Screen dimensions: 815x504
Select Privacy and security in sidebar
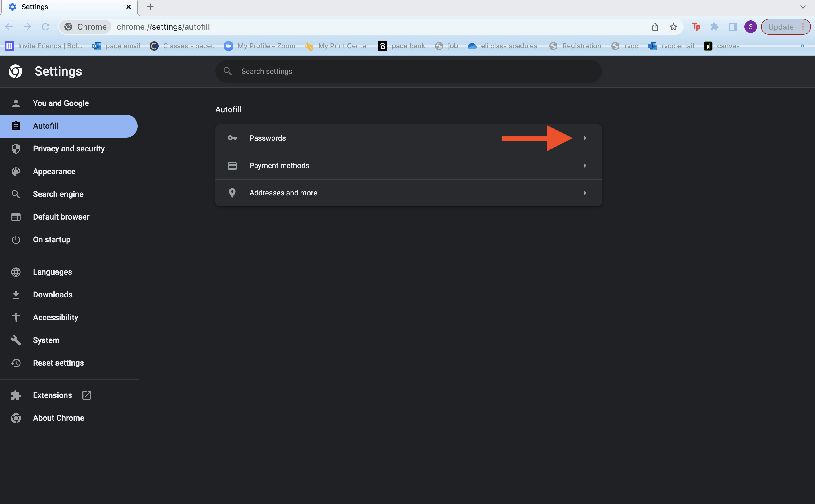[68, 149]
